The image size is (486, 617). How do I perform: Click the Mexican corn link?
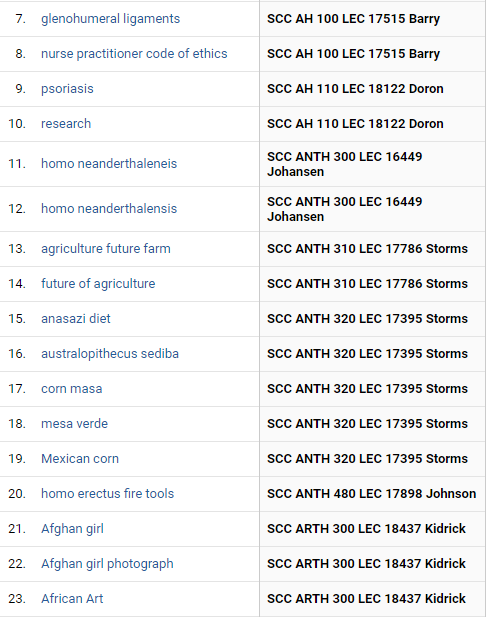(80, 459)
